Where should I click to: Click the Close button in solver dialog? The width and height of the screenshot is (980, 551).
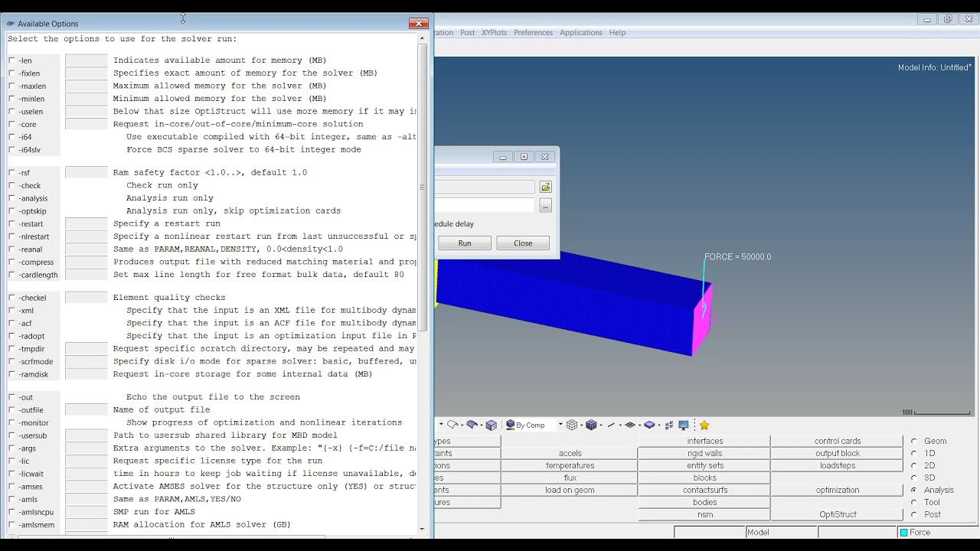coord(523,243)
